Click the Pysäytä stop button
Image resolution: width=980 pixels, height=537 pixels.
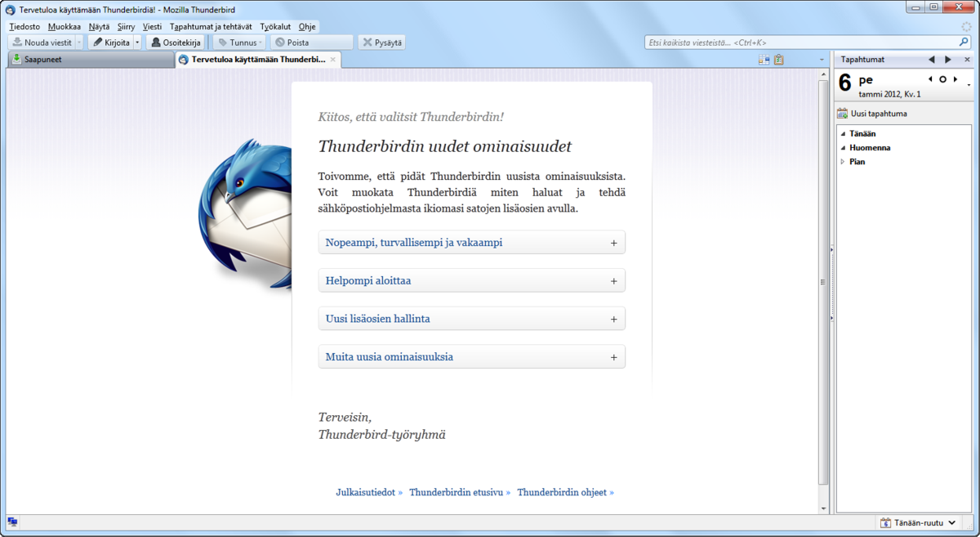pos(381,43)
